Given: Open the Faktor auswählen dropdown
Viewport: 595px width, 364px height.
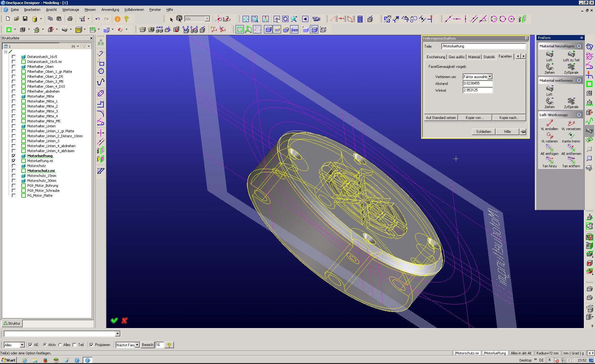Looking at the screenshot, I should pyautogui.click(x=490, y=77).
